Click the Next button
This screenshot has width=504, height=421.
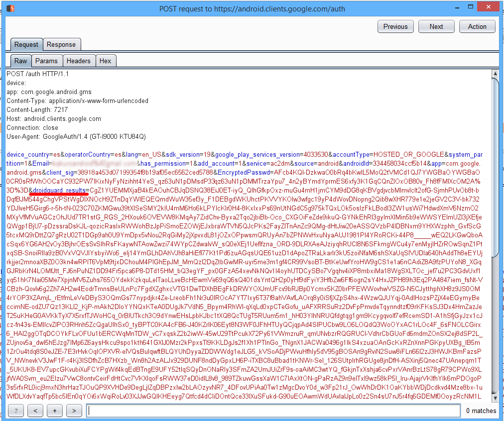click(436, 27)
